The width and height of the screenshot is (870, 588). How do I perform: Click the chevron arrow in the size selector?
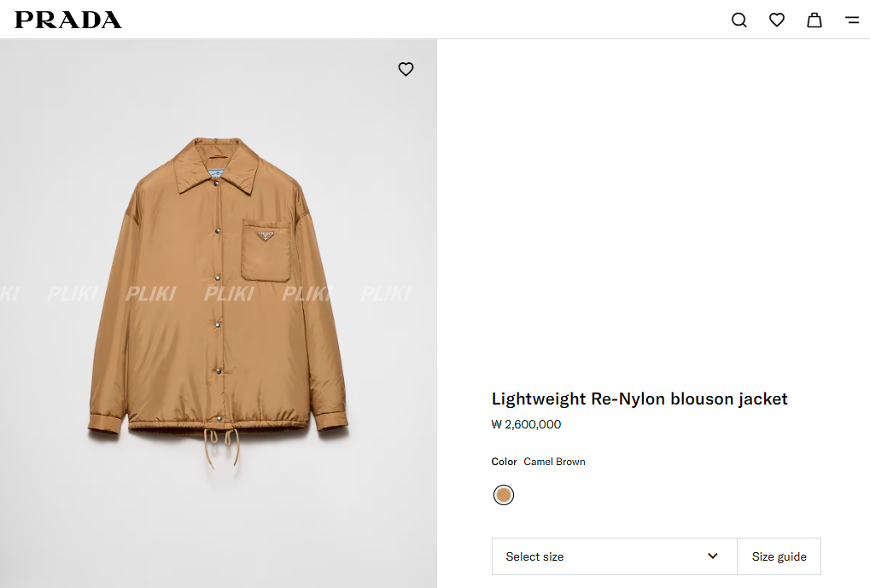(713, 556)
